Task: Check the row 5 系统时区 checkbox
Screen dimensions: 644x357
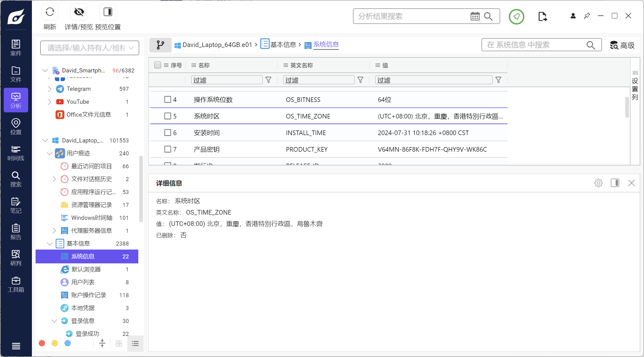Action: pyautogui.click(x=167, y=116)
